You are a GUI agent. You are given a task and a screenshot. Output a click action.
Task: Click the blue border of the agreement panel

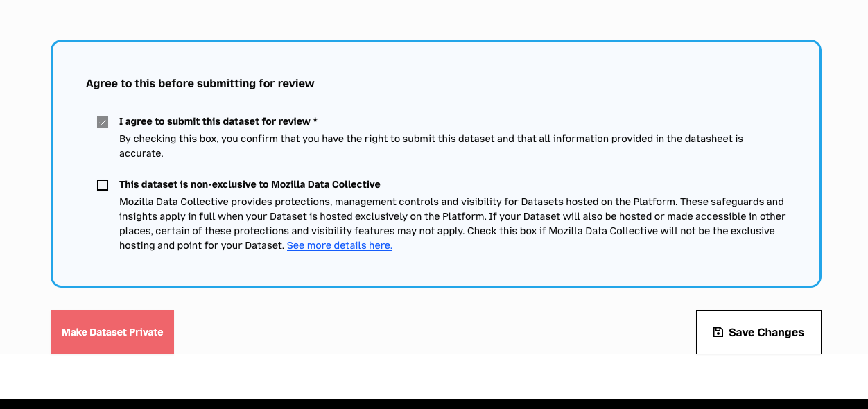tap(436, 41)
